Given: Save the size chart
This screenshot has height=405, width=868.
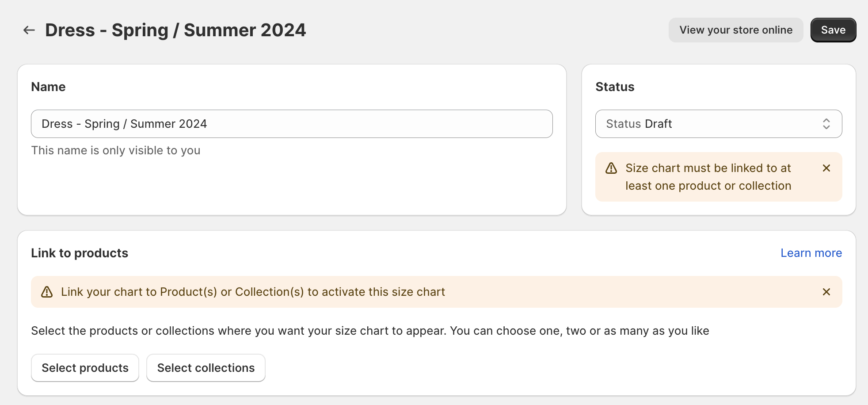Looking at the screenshot, I should pos(833,30).
